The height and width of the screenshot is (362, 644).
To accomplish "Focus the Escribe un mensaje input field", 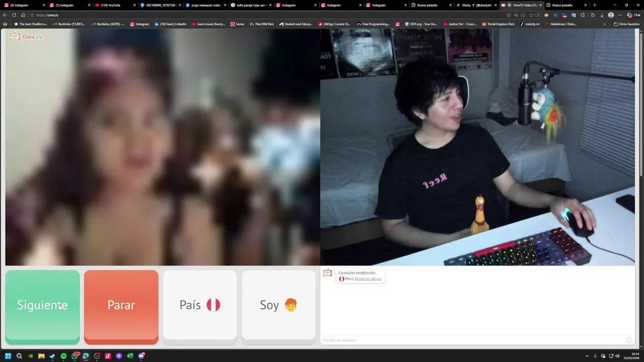I will (473, 340).
